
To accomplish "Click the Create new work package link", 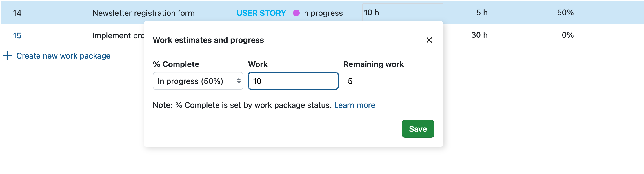I will pyautogui.click(x=63, y=56).
